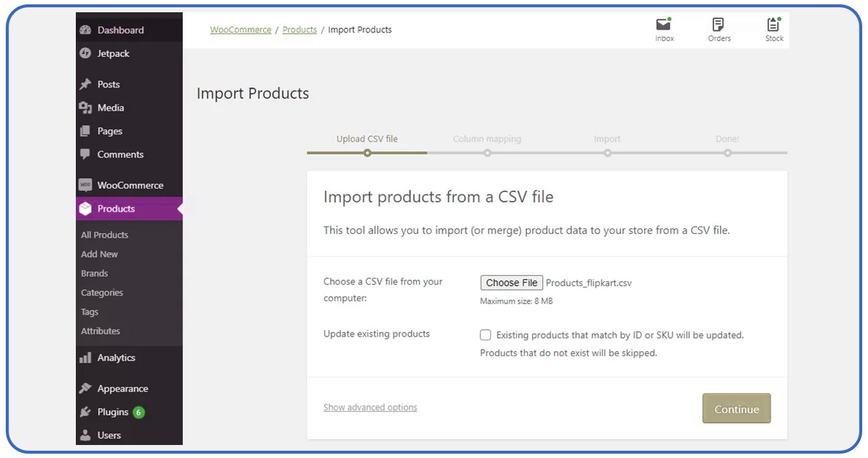Tick the Update existing products checkbox
This screenshot has height=458, width=868.
485,335
